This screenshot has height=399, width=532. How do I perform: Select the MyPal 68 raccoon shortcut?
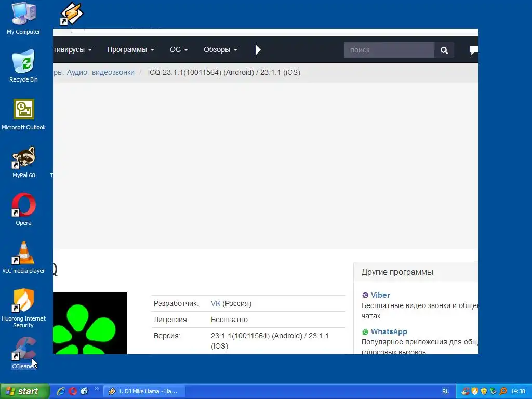point(23,162)
